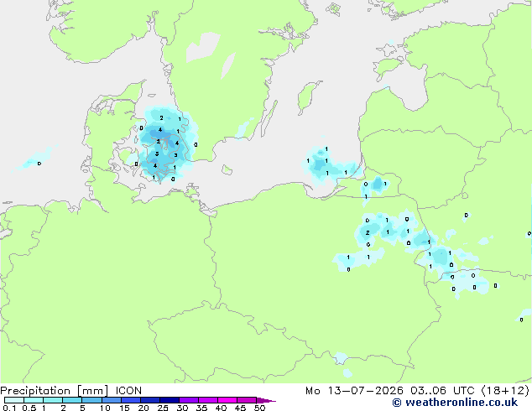Click the legend label '50'

point(259,408)
